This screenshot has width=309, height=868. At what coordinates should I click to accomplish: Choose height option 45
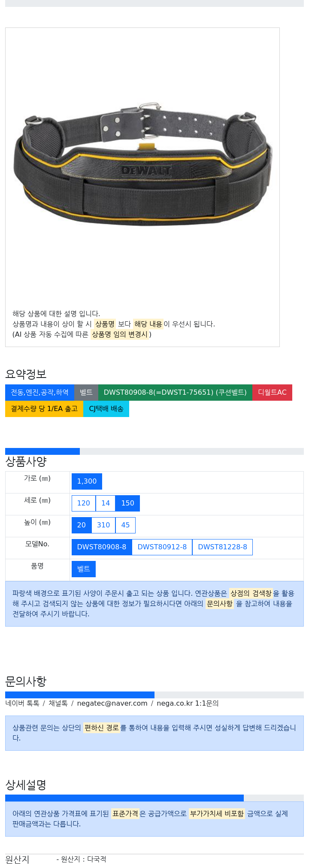pos(125,525)
